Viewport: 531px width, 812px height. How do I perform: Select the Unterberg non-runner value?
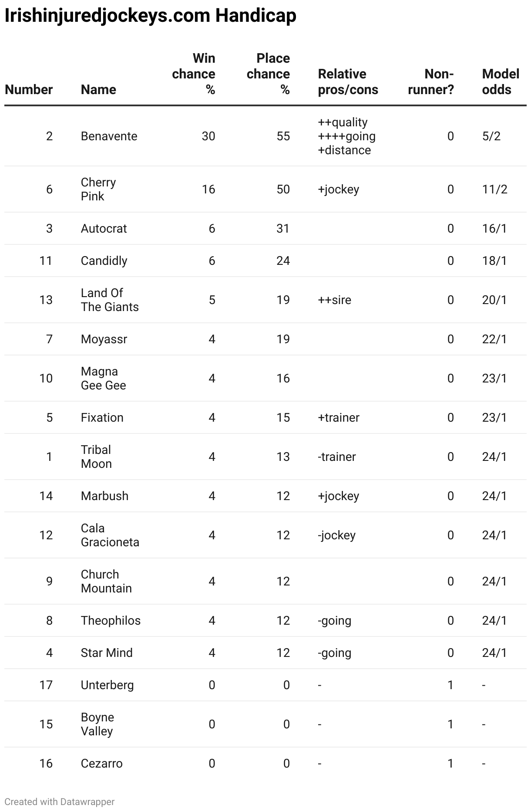450,685
